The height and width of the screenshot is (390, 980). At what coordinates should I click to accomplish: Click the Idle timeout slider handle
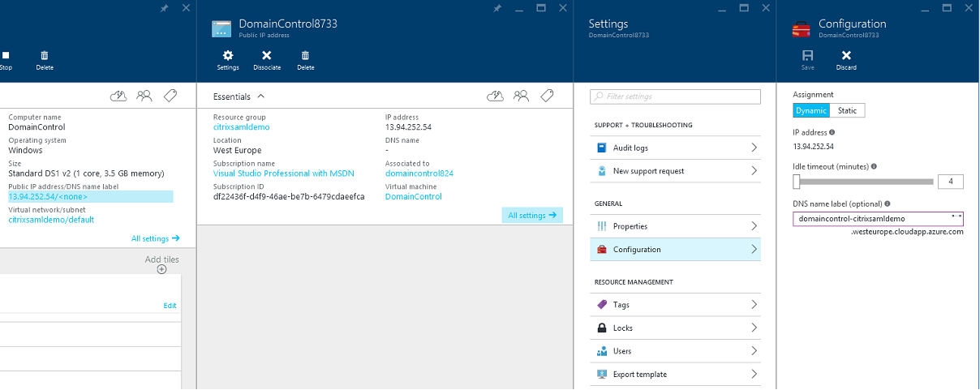pos(797,182)
